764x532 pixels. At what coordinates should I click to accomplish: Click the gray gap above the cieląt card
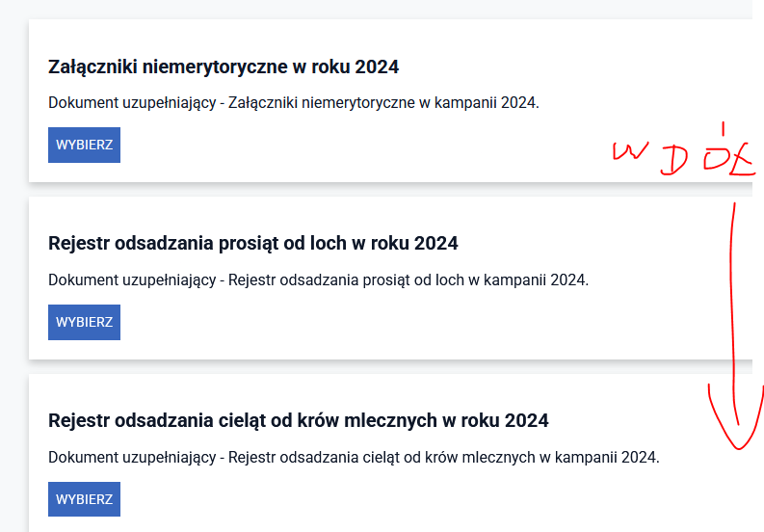[385, 366]
